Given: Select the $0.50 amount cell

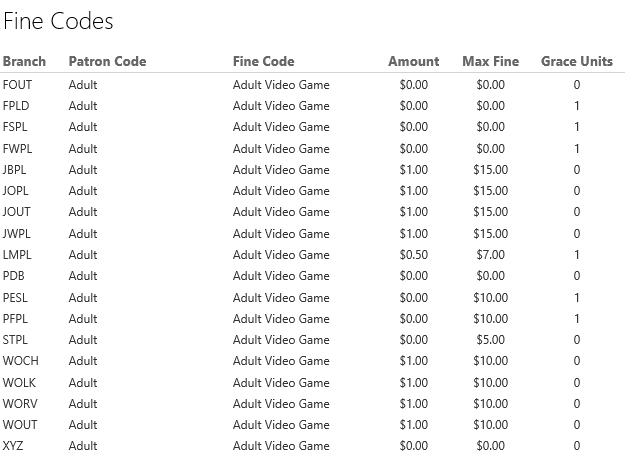Looking at the screenshot, I should [413, 255].
